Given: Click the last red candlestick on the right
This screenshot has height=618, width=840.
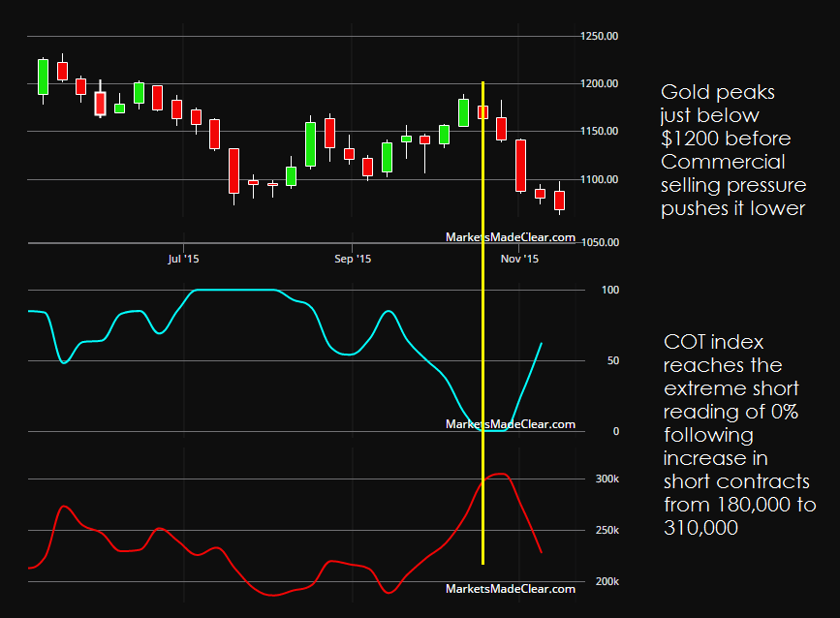Looking at the screenshot, I should coord(559,200).
